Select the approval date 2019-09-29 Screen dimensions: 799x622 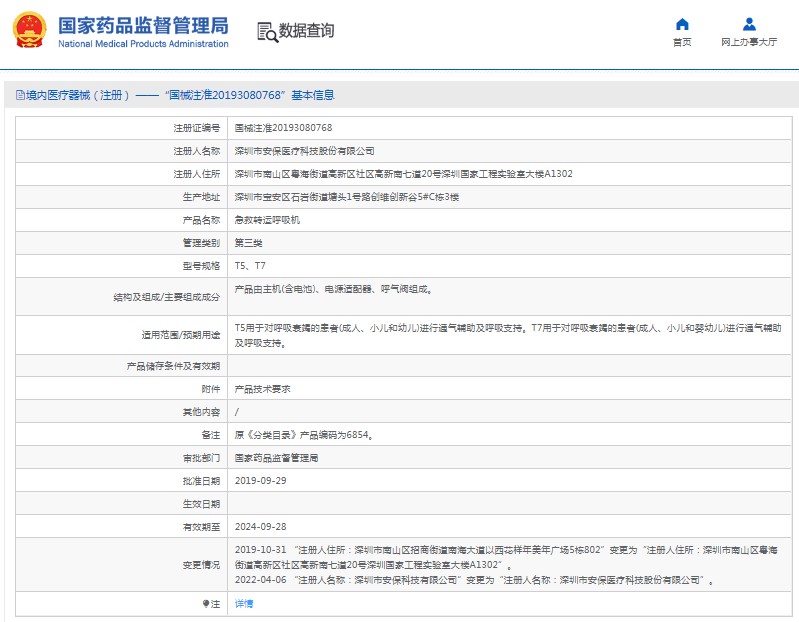click(x=260, y=481)
